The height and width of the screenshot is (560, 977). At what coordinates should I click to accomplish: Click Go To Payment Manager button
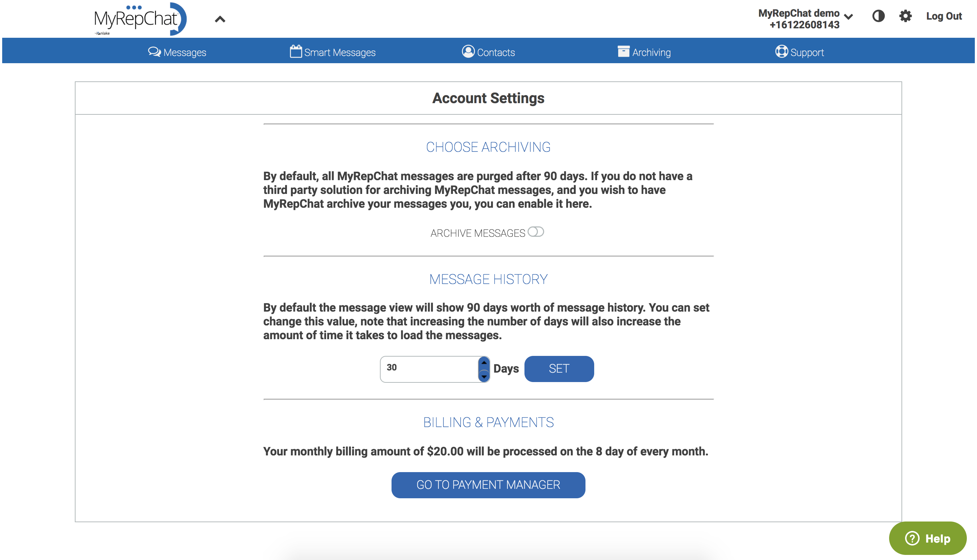point(488,484)
